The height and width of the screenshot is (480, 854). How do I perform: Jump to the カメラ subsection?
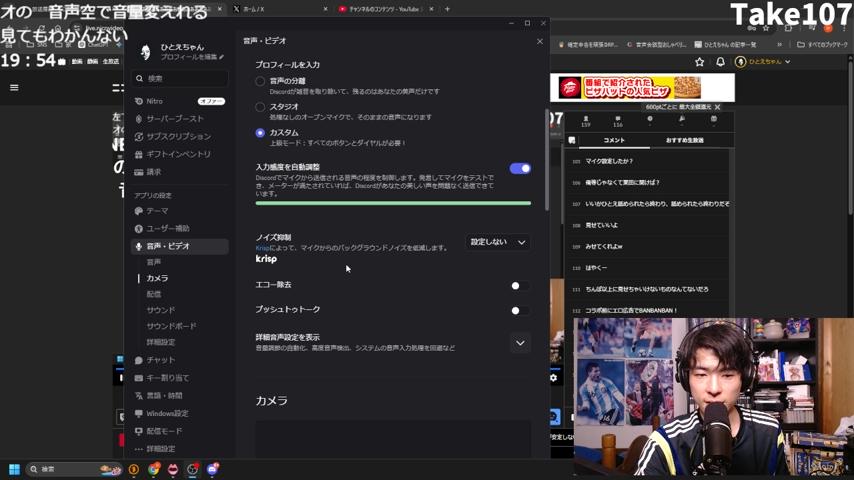(x=157, y=278)
